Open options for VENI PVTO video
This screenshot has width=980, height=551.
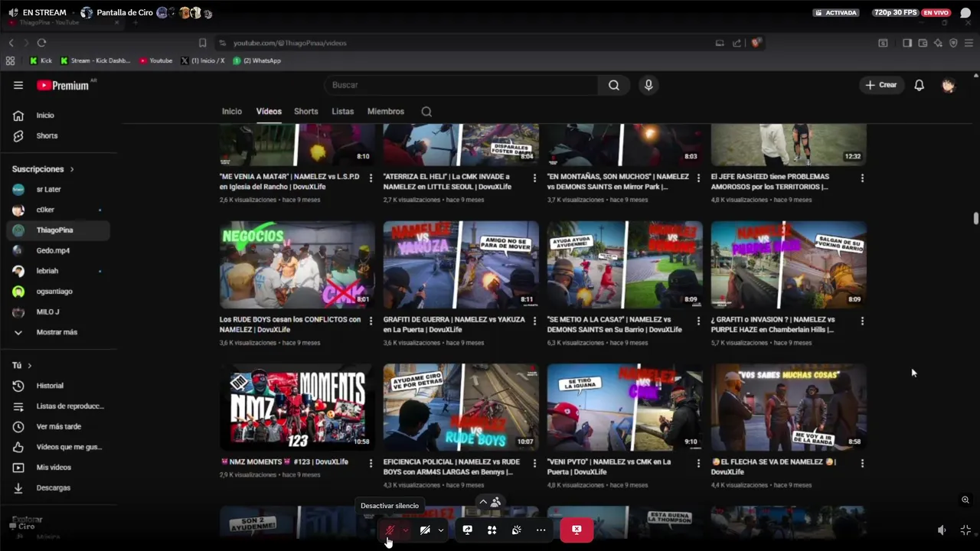[698, 463]
